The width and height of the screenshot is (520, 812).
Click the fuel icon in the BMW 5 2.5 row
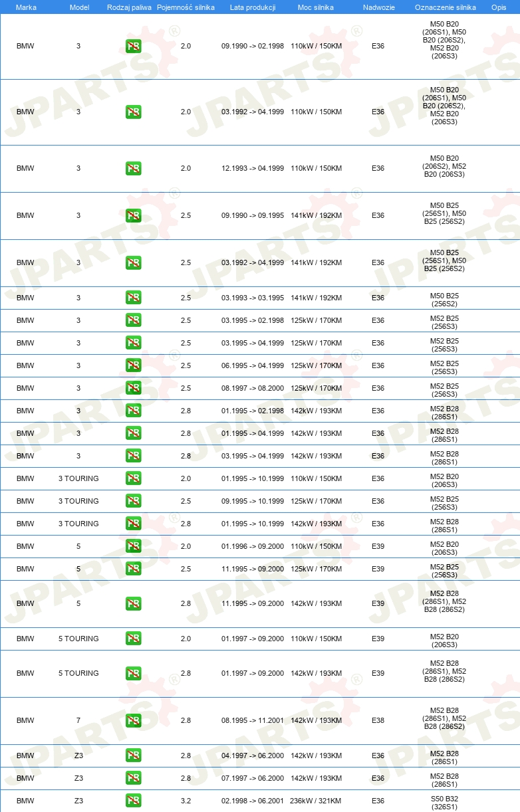(x=133, y=569)
